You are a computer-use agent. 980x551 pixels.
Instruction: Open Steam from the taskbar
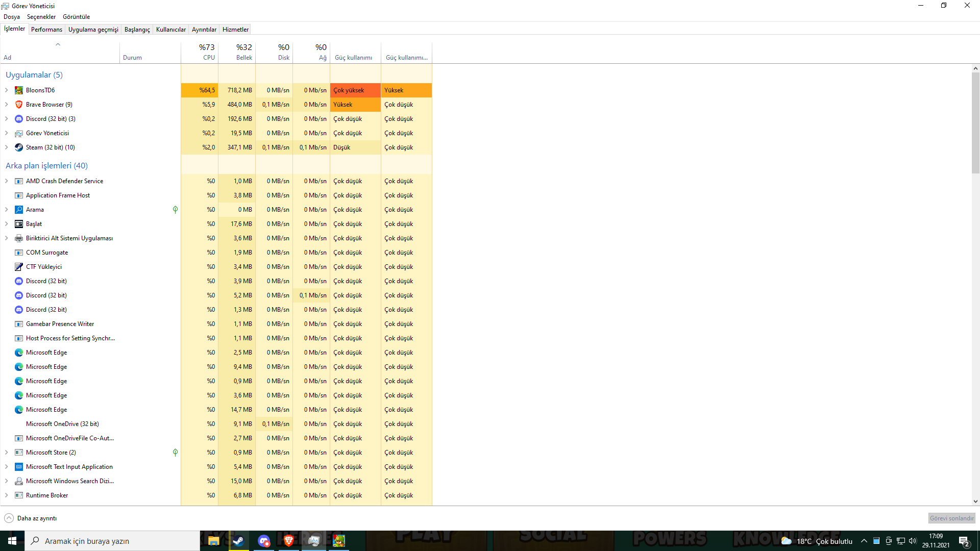238,541
